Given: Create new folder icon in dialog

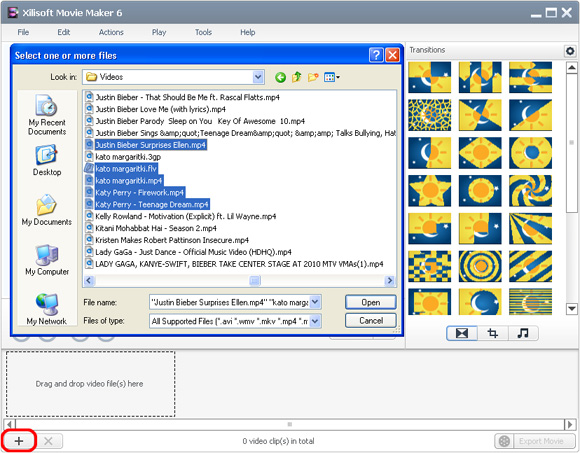Looking at the screenshot, I should click(313, 77).
